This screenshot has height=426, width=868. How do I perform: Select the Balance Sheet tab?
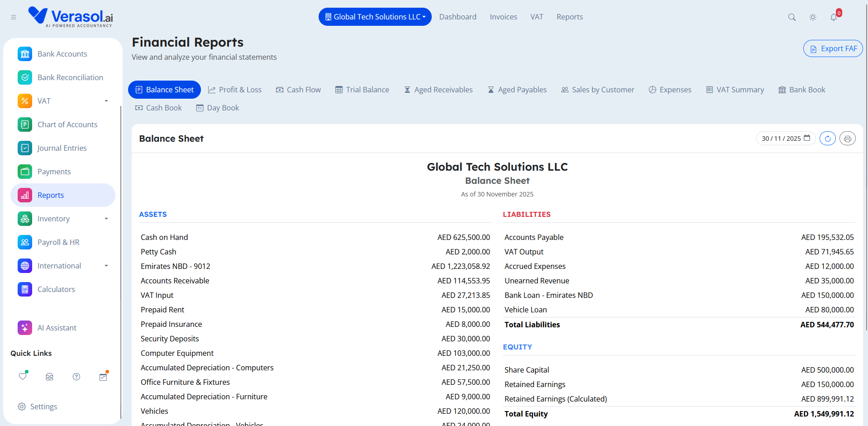[164, 90]
